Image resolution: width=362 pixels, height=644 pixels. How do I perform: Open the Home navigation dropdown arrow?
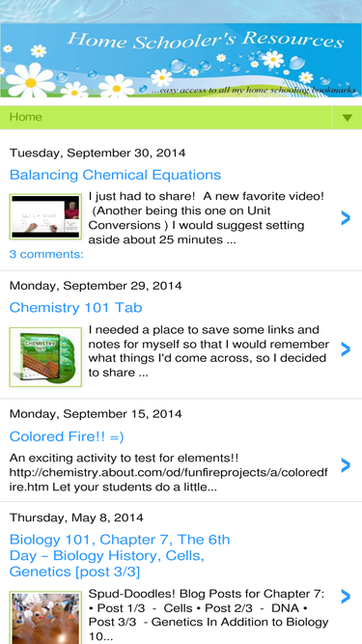(348, 118)
